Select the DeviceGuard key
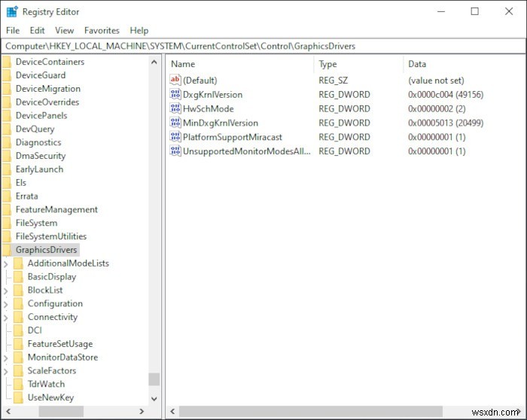This screenshot has width=527, height=420. click(x=41, y=75)
